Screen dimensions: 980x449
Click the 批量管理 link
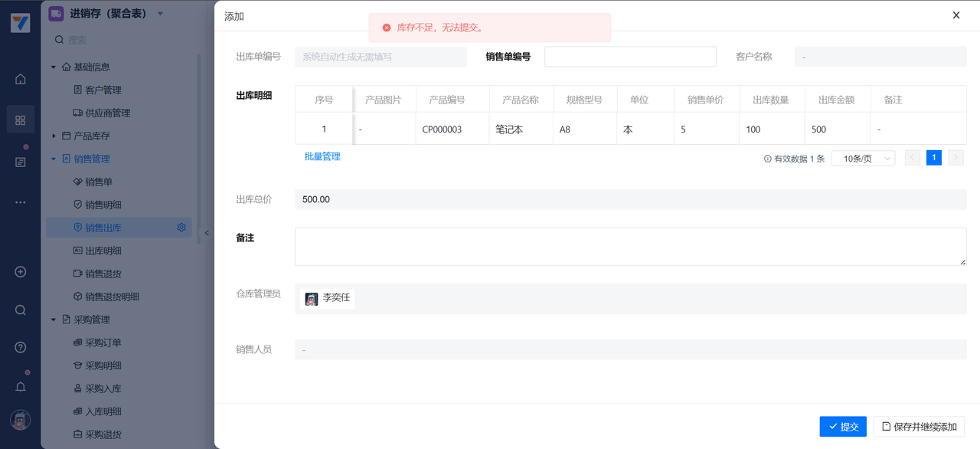322,156
